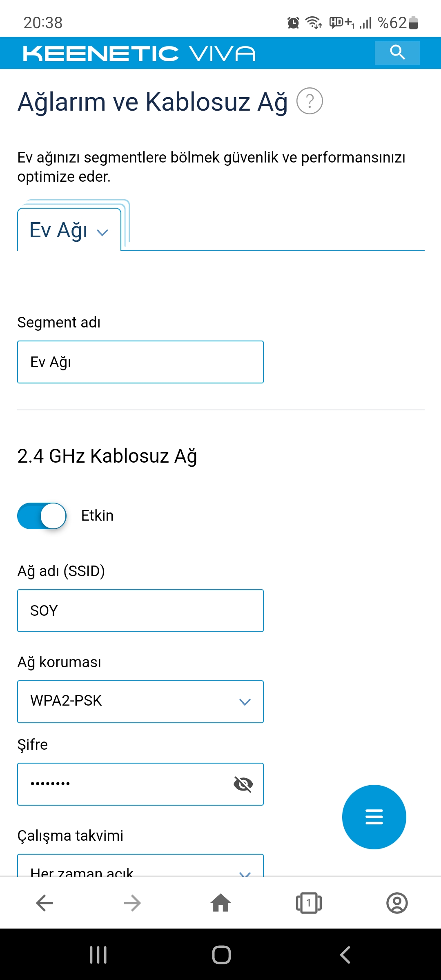Expand the Ev Ağı segment tab dropdown
Viewport: 441px width, 980px height.
coord(69,230)
